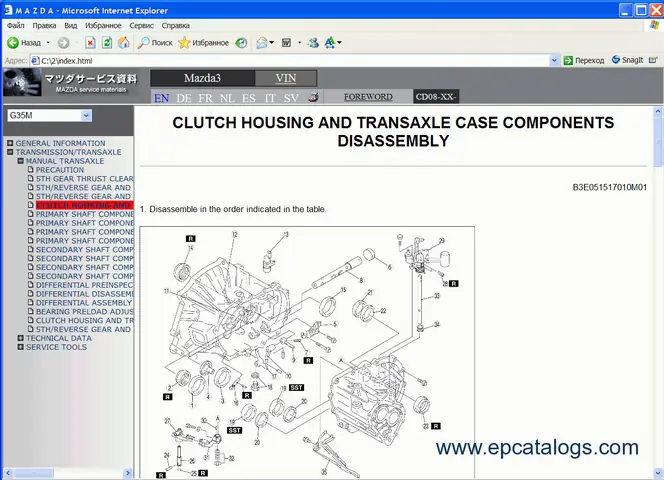Image resolution: width=664 pixels, height=480 pixels.
Task: Go to Home page icon
Action: pos(123,43)
